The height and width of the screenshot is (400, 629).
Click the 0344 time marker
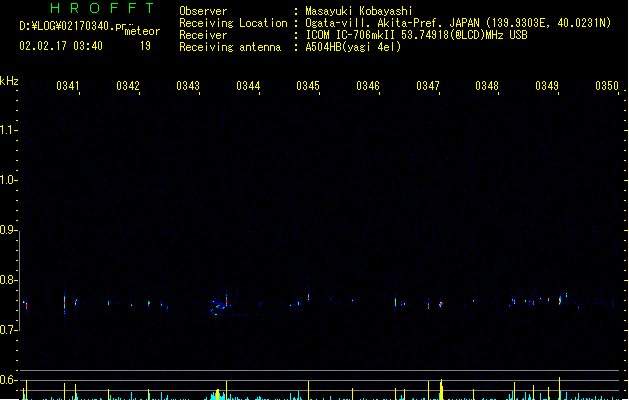[248, 86]
